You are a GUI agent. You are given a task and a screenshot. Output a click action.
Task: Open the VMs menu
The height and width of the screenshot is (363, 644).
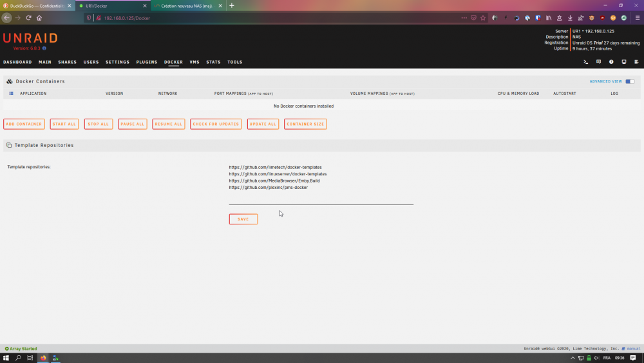tap(194, 62)
